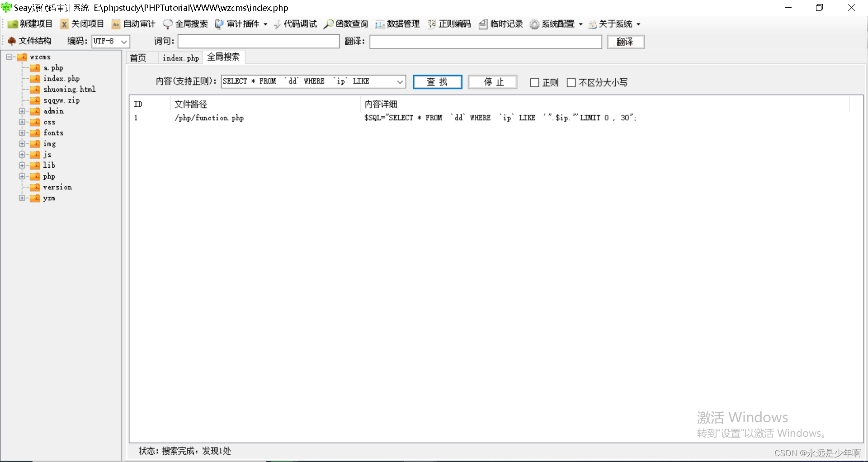
Task: Enable the 正则 regex search checkbox
Action: click(534, 82)
